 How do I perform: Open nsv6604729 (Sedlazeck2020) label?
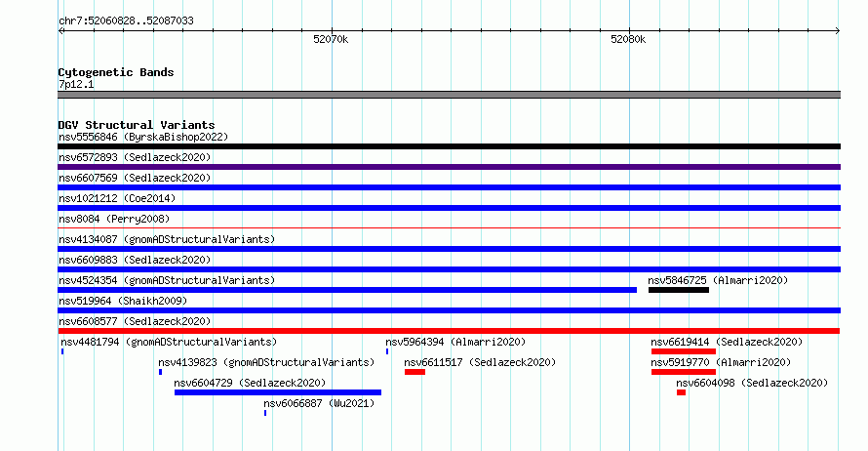[x=250, y=383]
